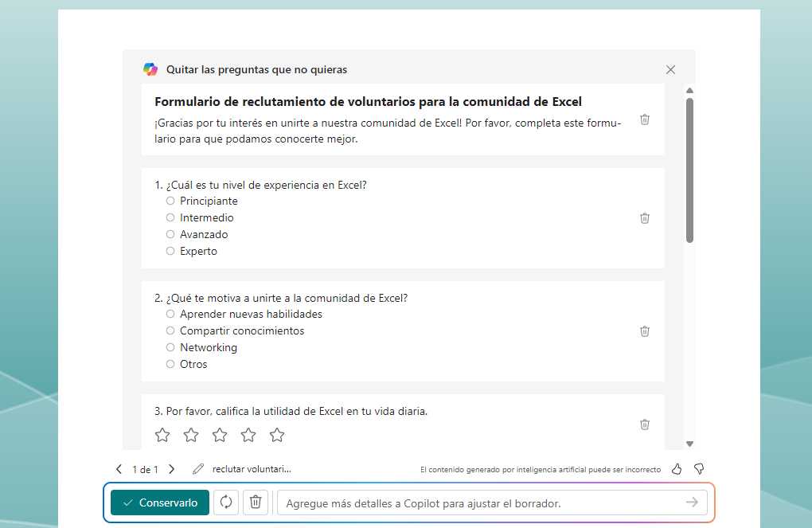Remove question 2 about motivation to join
812x528 pixels.
point(644,331)
